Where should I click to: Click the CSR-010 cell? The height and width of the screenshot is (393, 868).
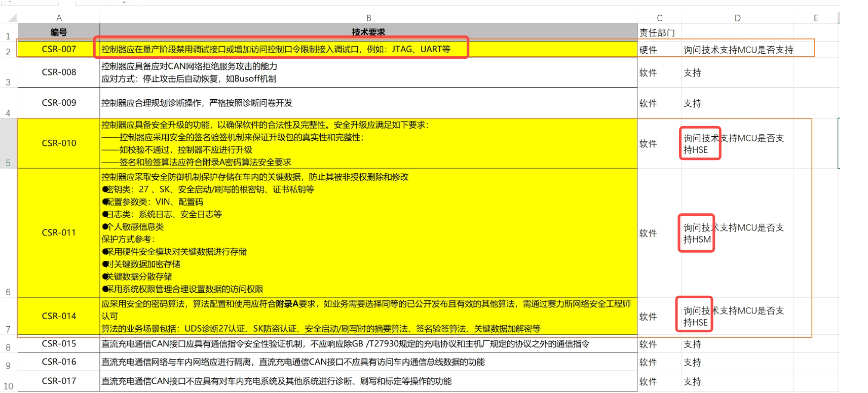point(59,143)
